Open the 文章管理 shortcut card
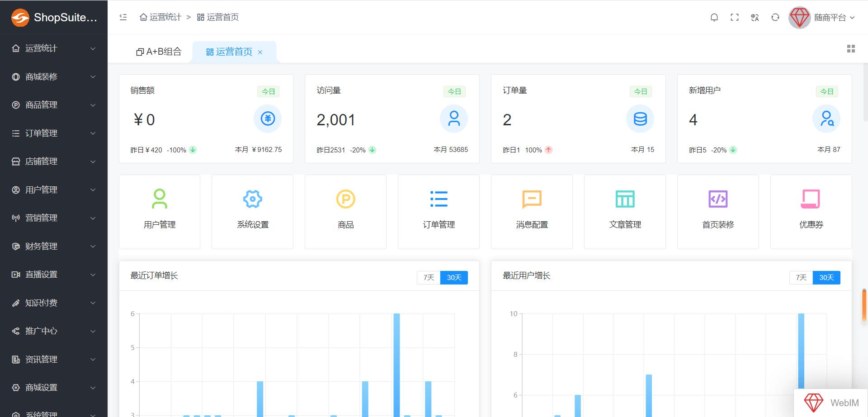 [625, 212]
